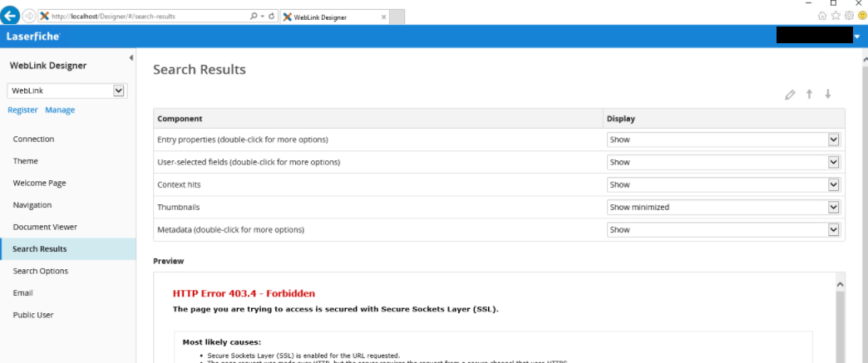Viewport: 868px width, 363px height.
Task: Click the browser forward arrow button
Action: tap(29, 17)
